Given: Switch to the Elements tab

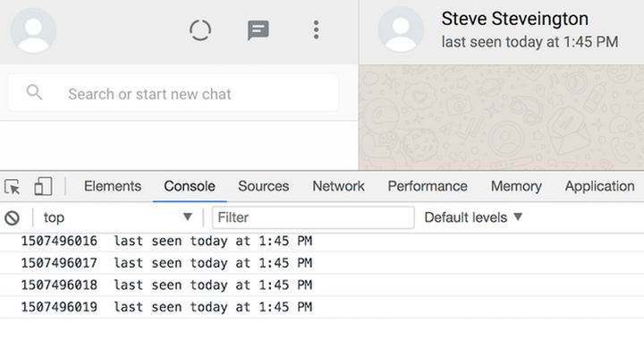Looking at the screenshot, I should click(113, 186).
